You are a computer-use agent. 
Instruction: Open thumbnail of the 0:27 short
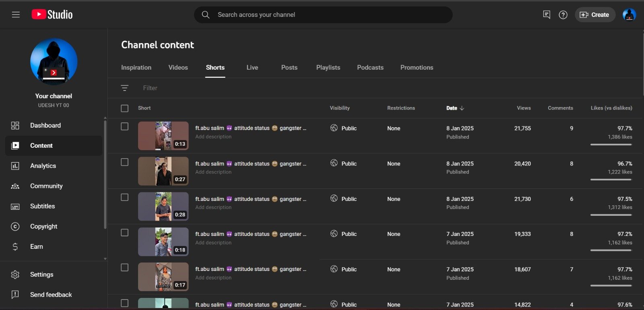point(163,171)
